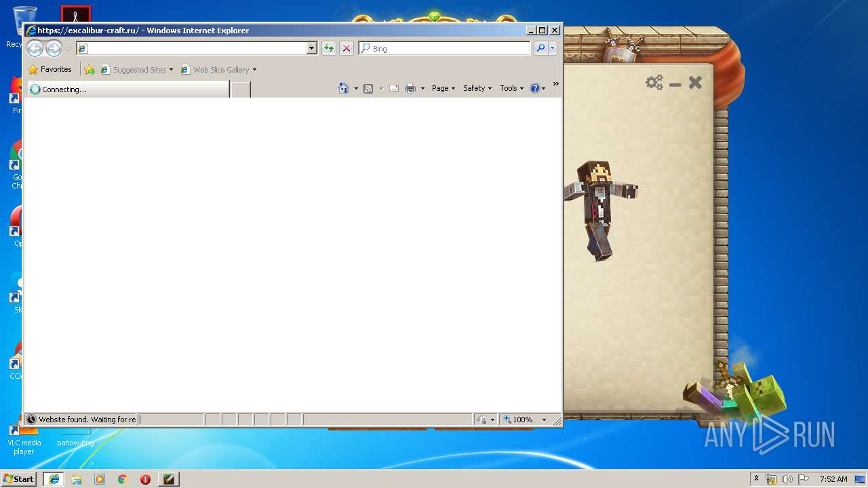Click the search magnifier button
868x488 pixels.
pos(540,48)
